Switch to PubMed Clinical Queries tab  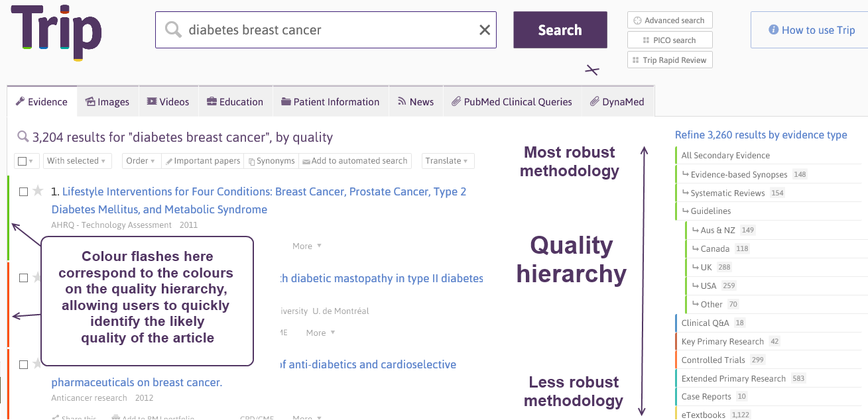coord(511,102)
